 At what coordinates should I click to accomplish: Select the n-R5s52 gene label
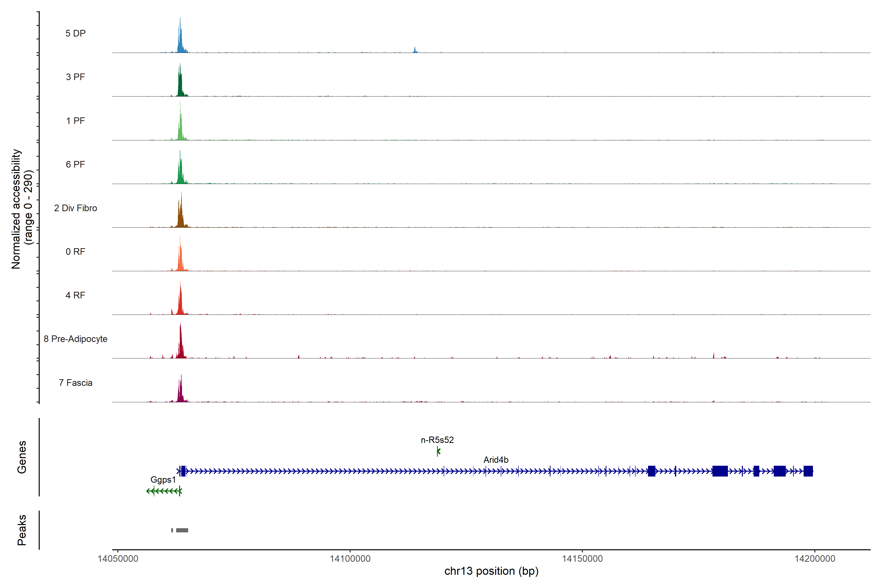tap(437, 440)
